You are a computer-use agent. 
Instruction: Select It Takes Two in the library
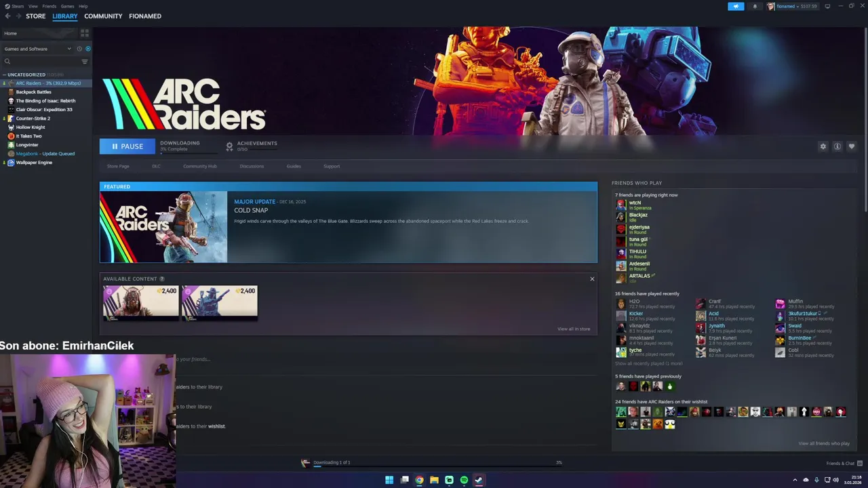click(x=28, y=136)
